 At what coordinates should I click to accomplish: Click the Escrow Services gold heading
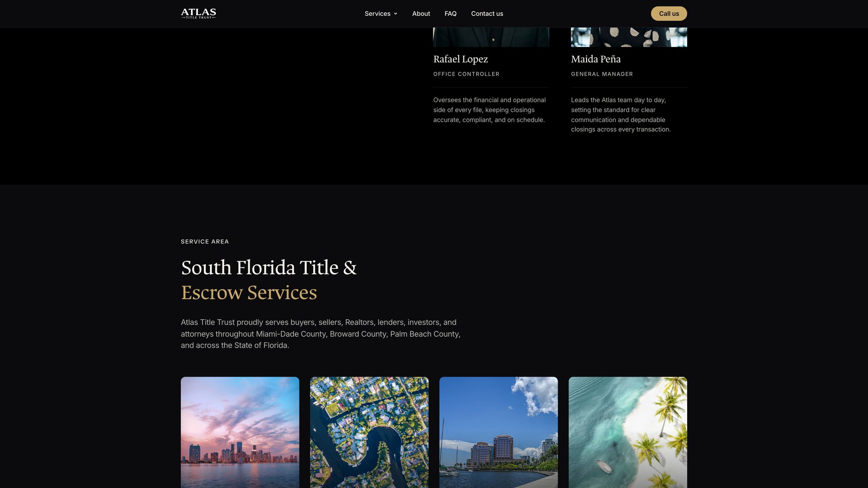(249, 292)
